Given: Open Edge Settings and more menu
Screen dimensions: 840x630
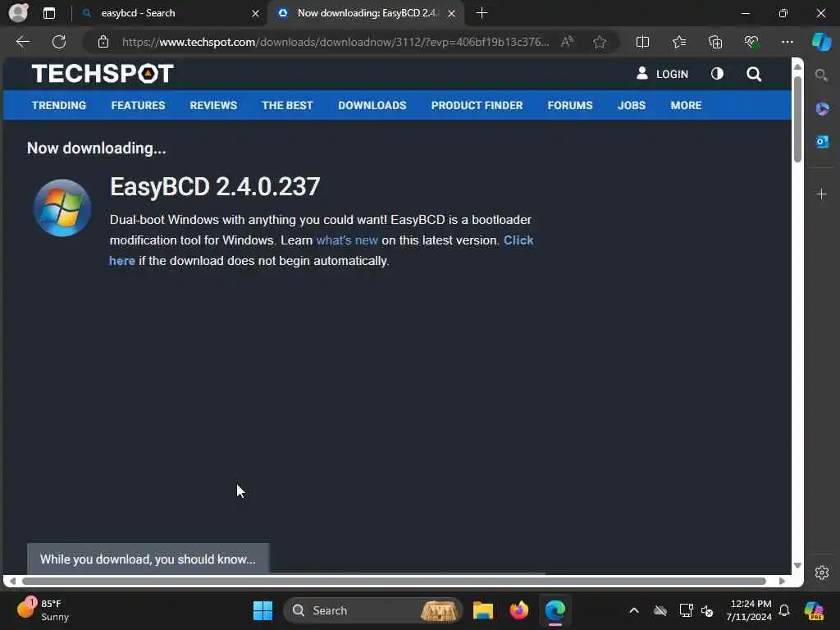Looking at the screenshot, I should click(787, 42).
